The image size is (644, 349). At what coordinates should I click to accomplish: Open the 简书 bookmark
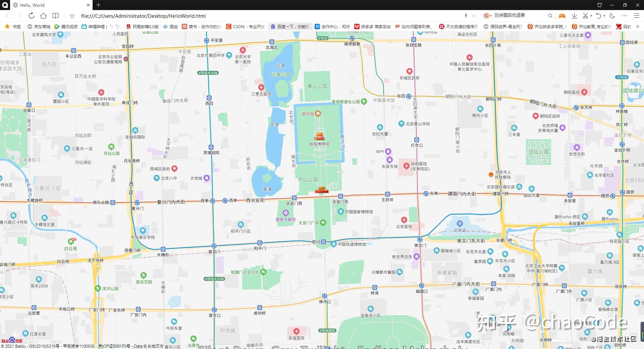pyautogui.click(x=201, y=27)
